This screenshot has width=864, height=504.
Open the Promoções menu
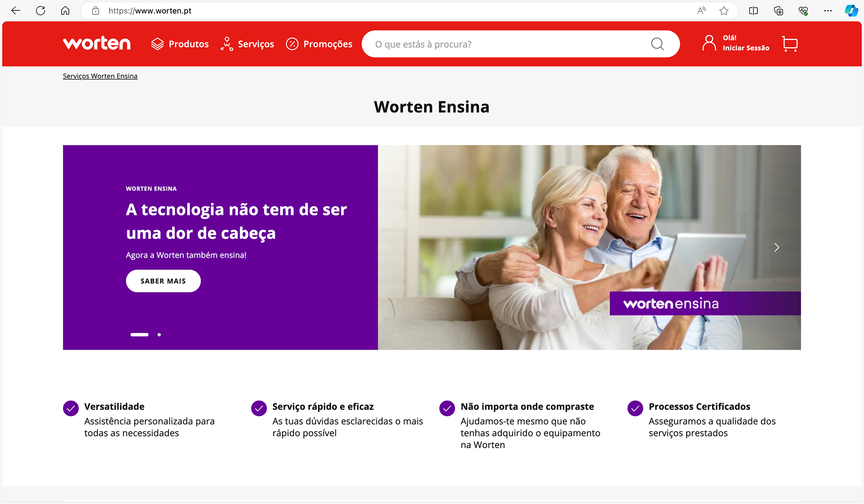(x=319, y=44)
